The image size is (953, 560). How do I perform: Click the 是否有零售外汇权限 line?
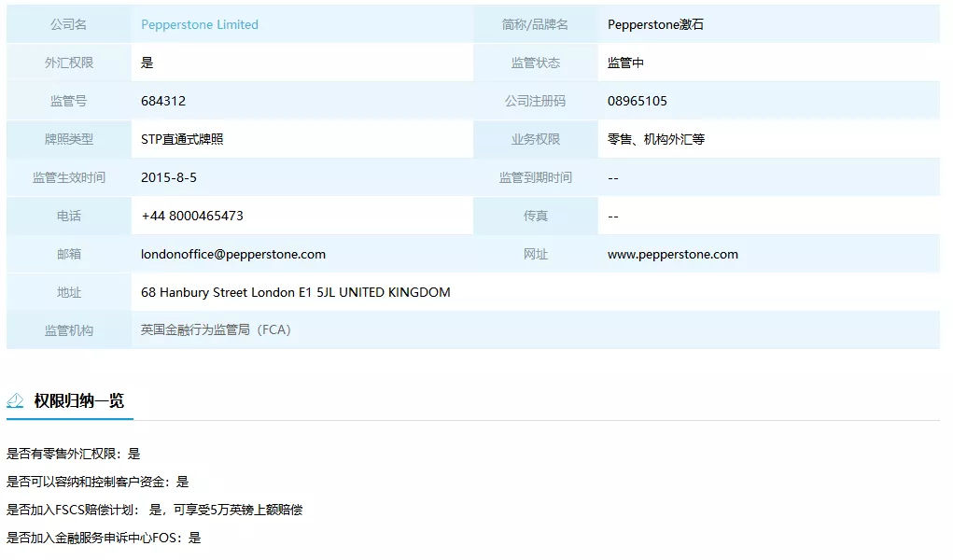(x=73, y=454)
